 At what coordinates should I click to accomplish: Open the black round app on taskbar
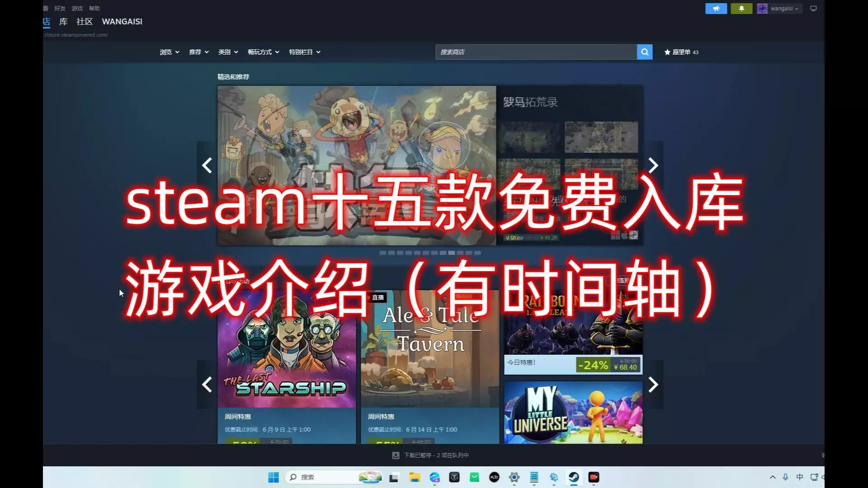(494, 477)
